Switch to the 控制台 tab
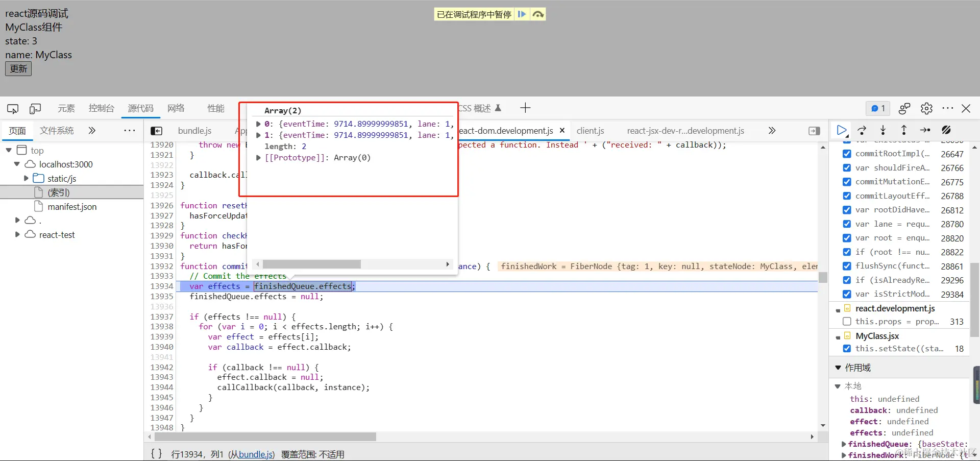This screenshot has width=980, height=461. (x=101, y=108)
